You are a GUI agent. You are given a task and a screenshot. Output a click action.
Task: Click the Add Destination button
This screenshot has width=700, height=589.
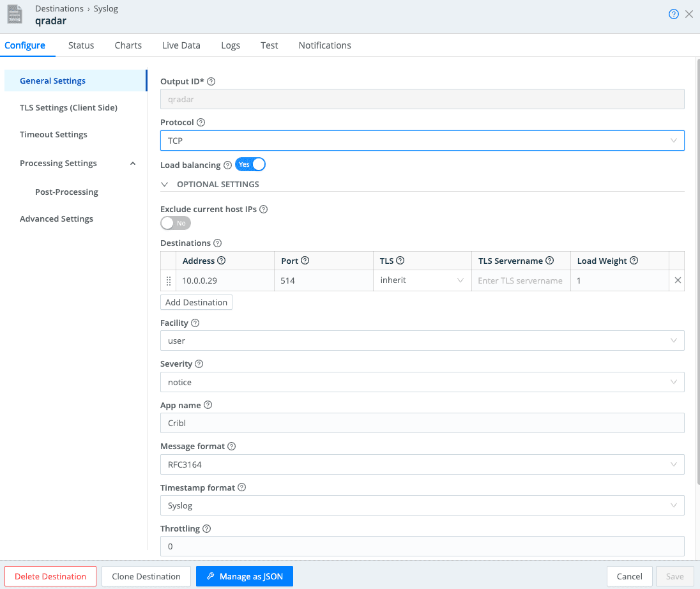tap(196, 302)
